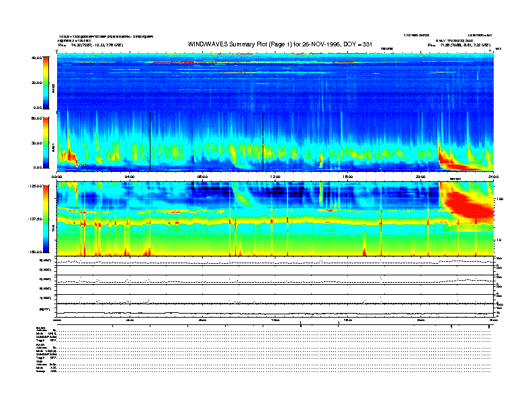Click the 12:00 label on bottom time axis
Image resolution: width=532 pixels, height=411 pixels.
pos(275,320)
